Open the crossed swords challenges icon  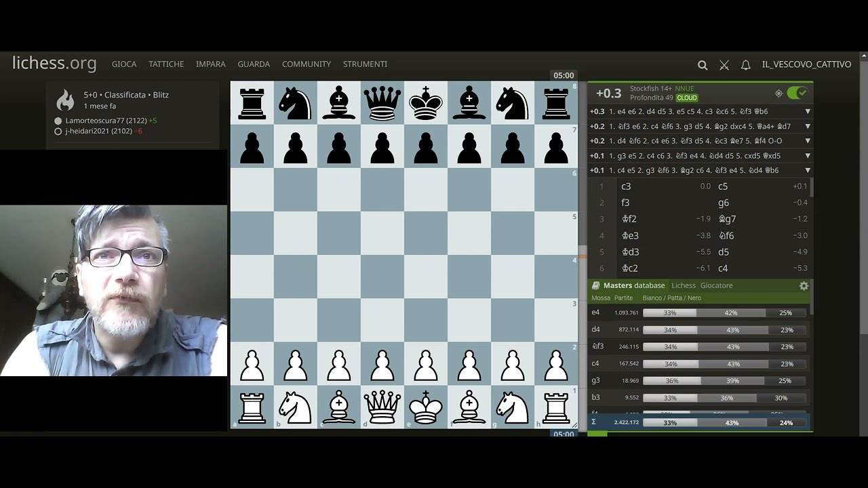(x=724, y=65)
